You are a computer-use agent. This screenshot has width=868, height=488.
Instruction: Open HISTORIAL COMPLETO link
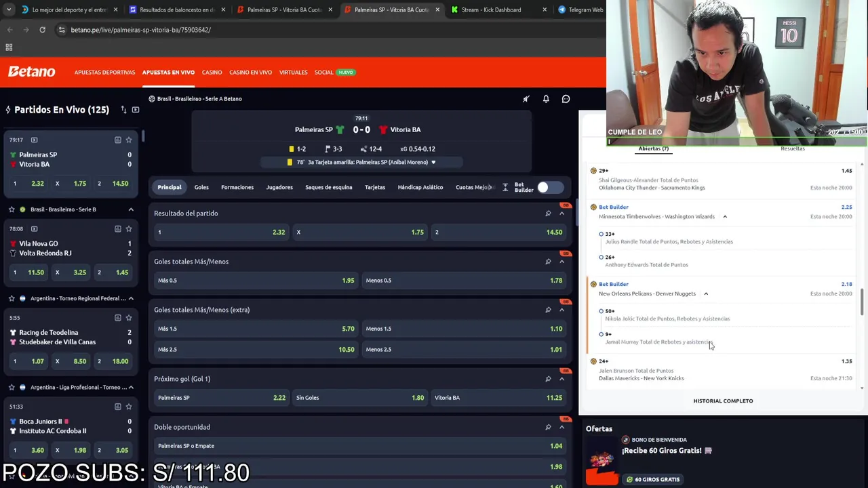click(x=723, y=401)
